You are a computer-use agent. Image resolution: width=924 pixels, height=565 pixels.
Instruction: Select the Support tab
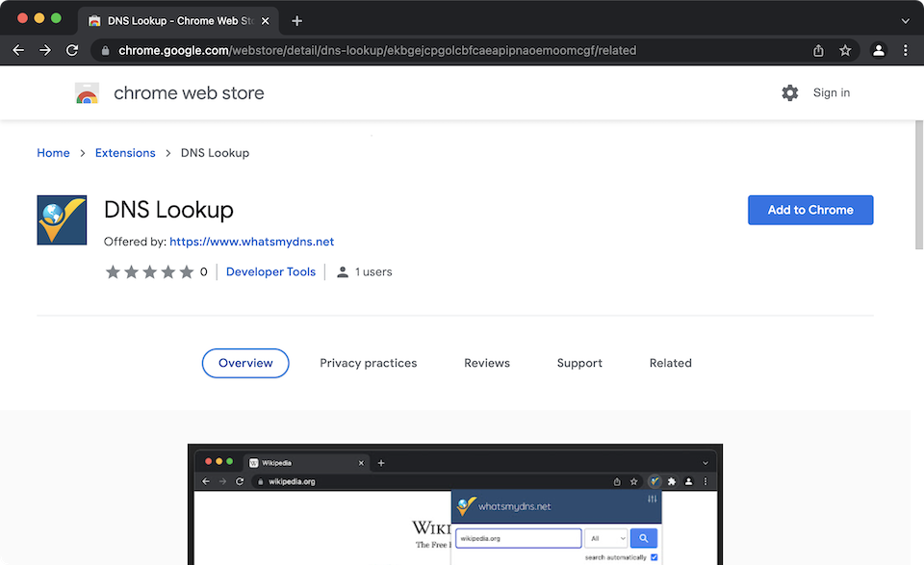[579, 363]
